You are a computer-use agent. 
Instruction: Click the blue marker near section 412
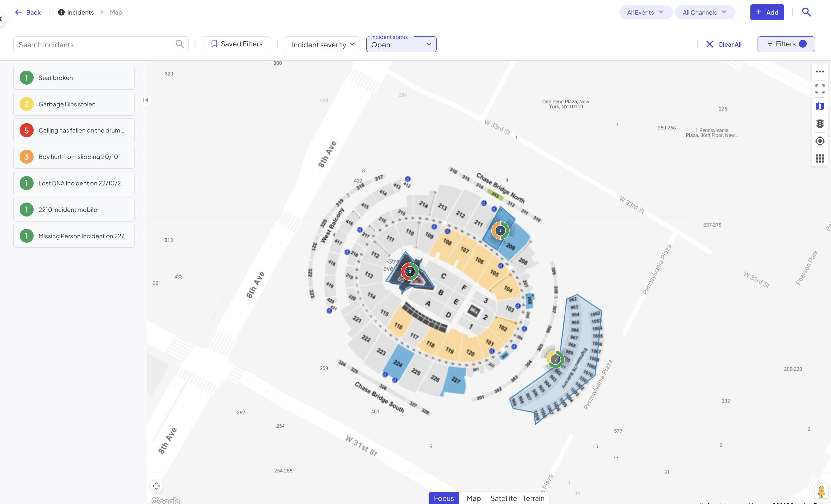pos(408,179)
